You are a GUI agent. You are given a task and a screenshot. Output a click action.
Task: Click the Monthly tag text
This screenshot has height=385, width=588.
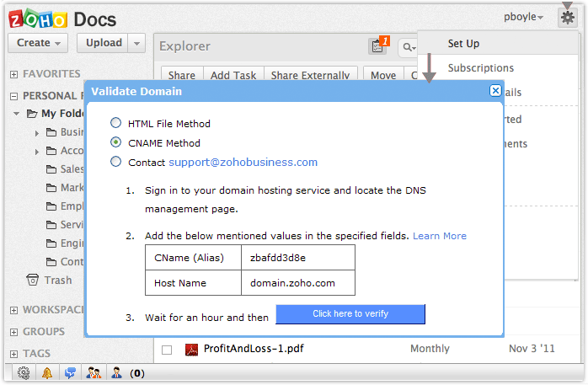click(430, 349)
